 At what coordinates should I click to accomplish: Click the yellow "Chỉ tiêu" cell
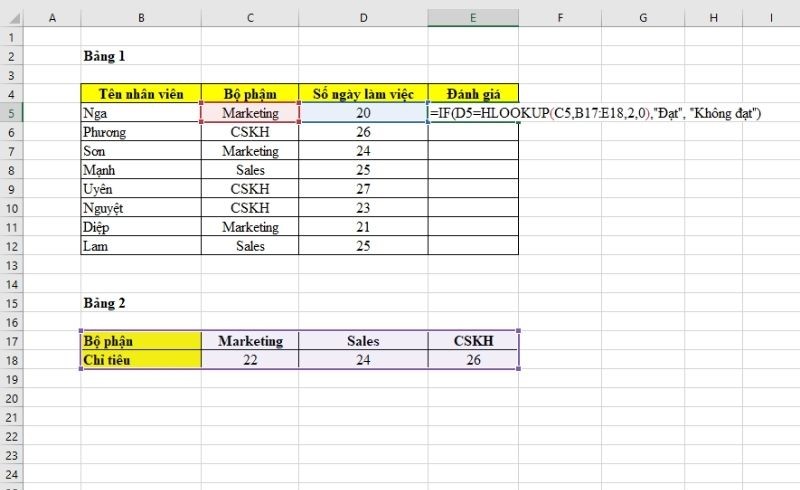click(x=140, y=359)
